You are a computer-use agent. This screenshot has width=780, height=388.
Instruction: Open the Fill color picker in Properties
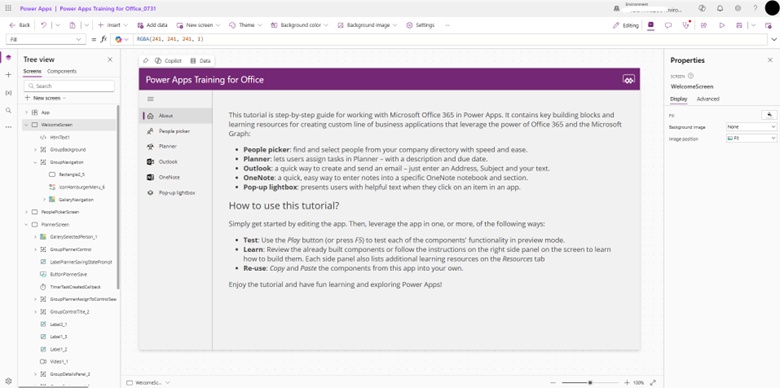tap(769, 115)
